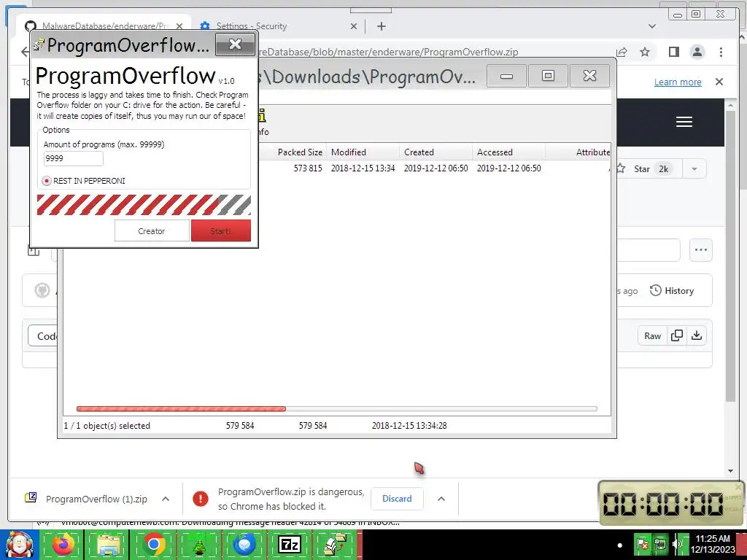Discard the blocked ProgramOverflow.zip download
Image resolution: width=747 pixels, height=560 pixels.
397,499
